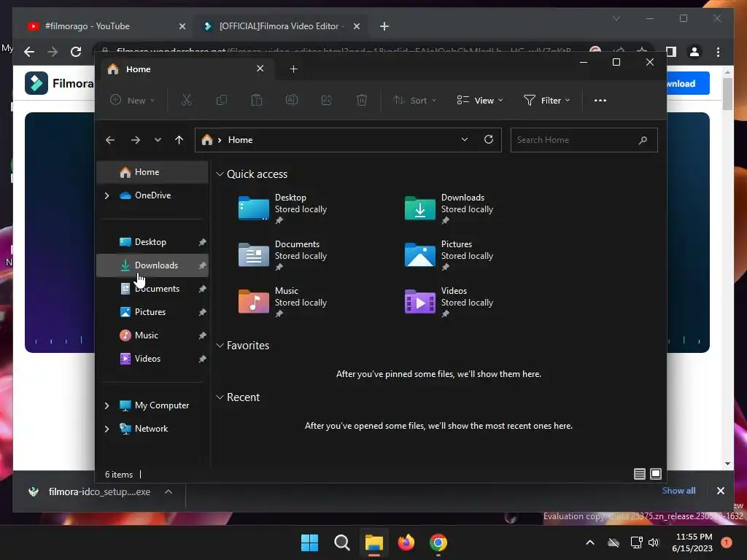Click the Rename icon in Explorer toolbar

point(292,100)
